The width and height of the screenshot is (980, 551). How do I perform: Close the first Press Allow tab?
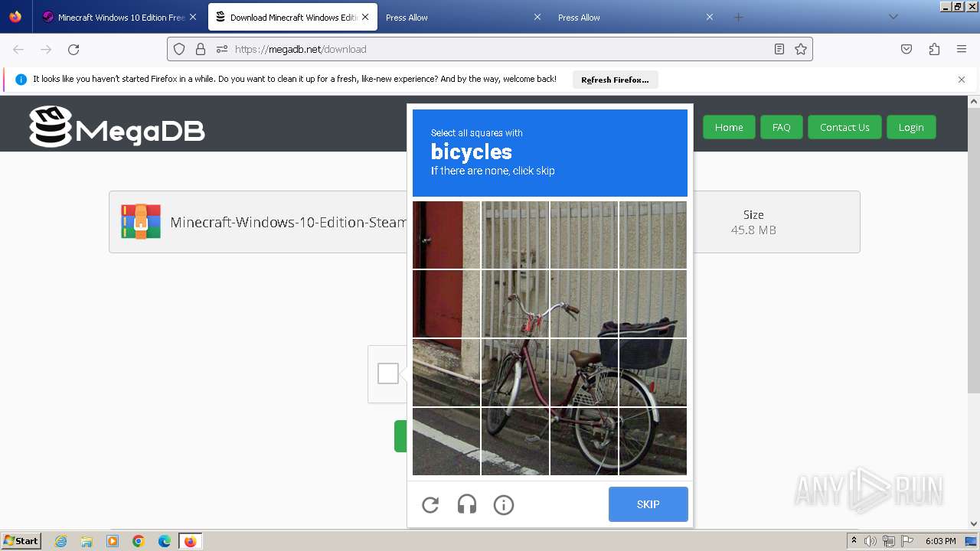click(537, 17)
